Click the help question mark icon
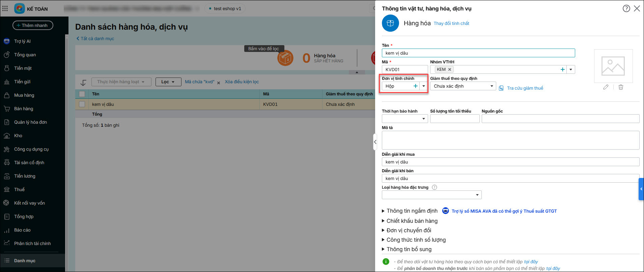The width and height of the screenshot is (644, 272). [626, 8]
